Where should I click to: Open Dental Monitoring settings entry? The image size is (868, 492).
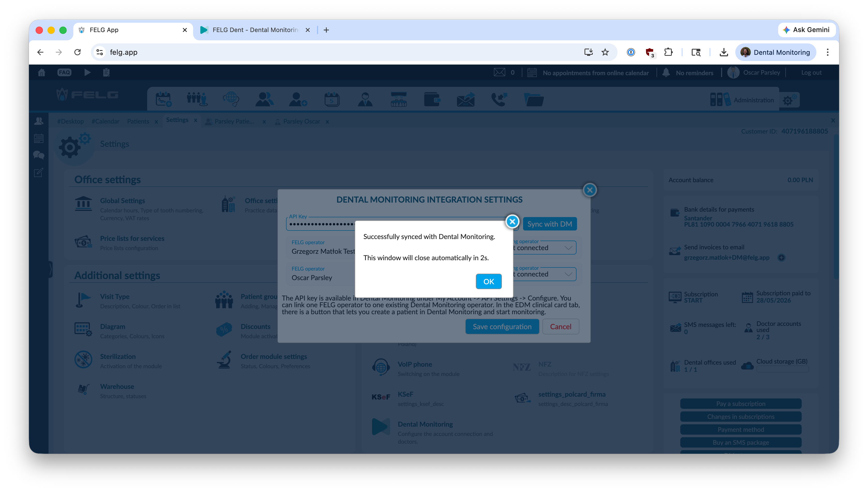tap(425, 424)
